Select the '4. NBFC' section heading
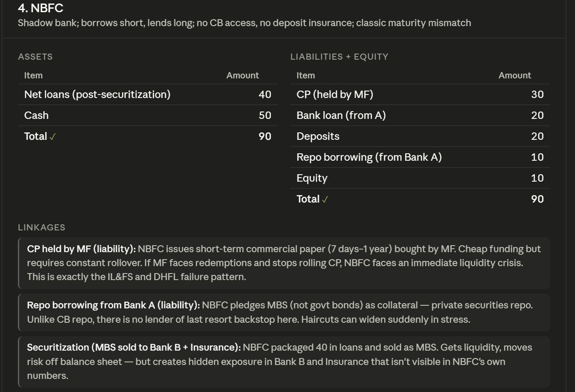The image size is (575, 392). tap(41, 8)
